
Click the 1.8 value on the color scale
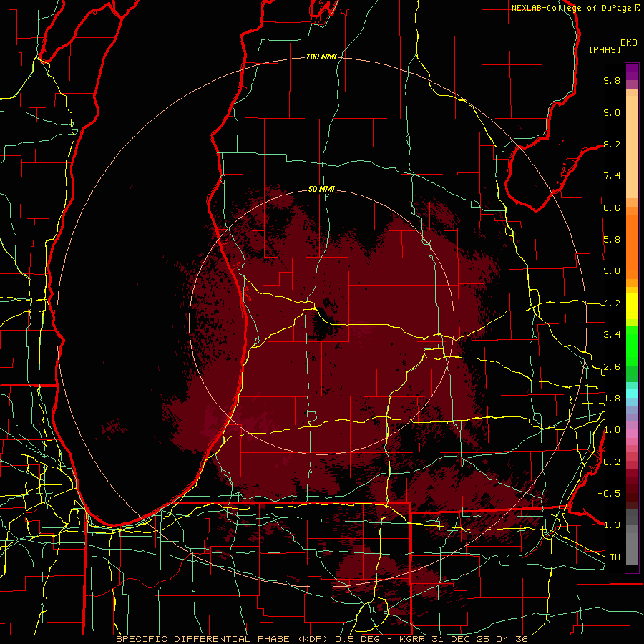click(x=612, y=399)
